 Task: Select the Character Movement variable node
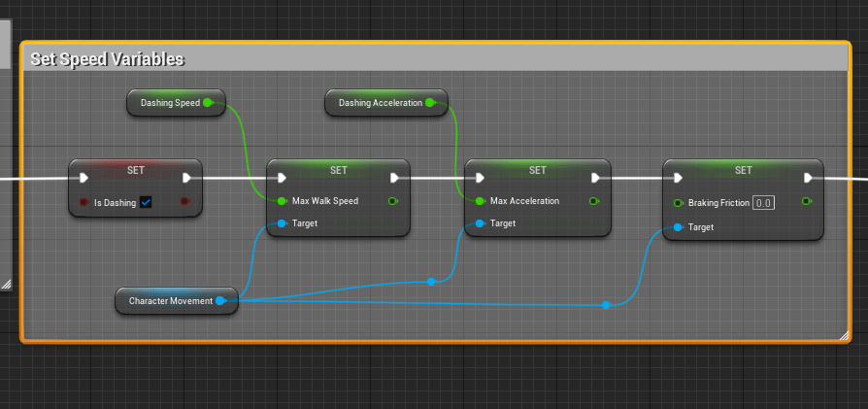point(170,301)
